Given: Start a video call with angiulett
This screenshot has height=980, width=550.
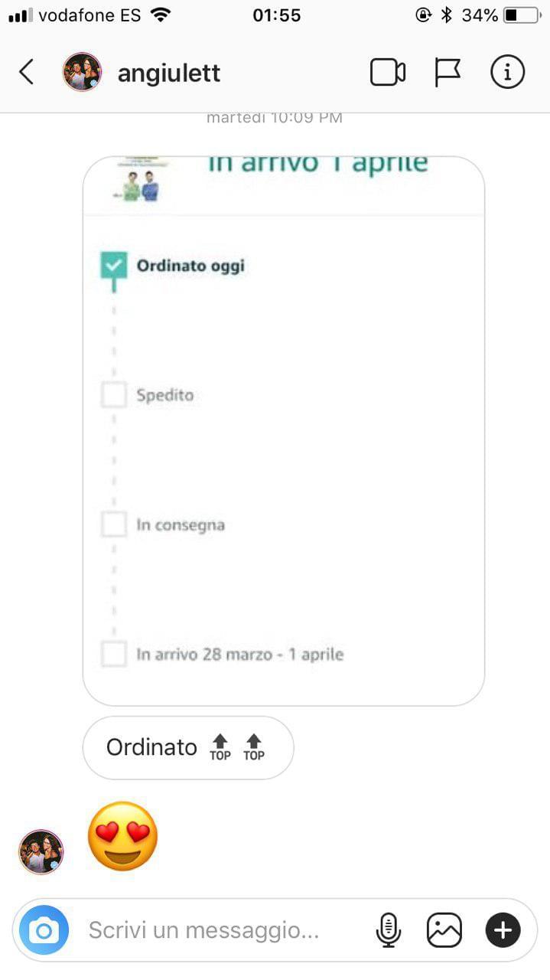Looking at the screenshot, I should click(387, 73).
